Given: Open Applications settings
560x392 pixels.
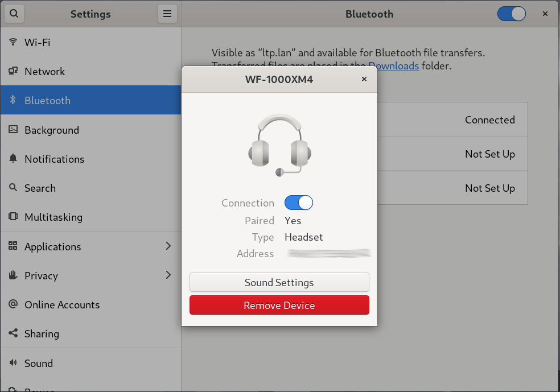Looking at the screenshot, I should (90, 246).
